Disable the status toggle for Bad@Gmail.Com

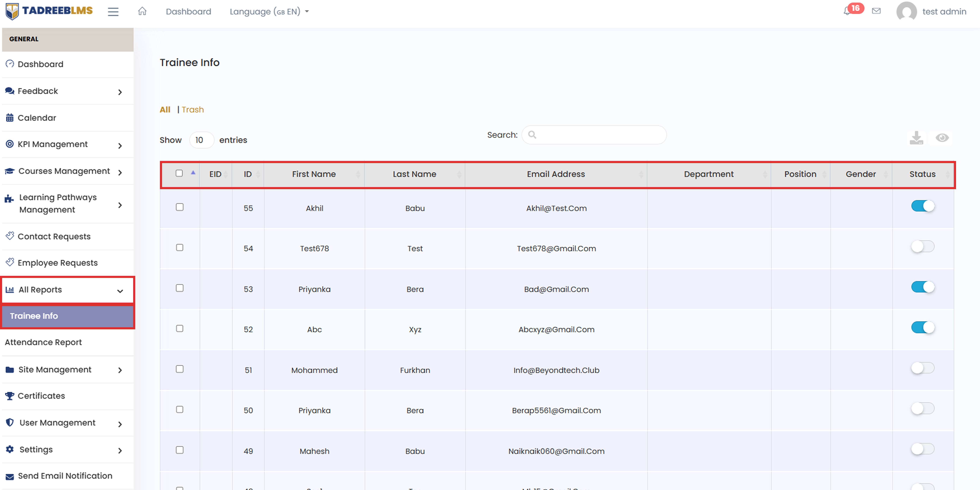point(923,287)
